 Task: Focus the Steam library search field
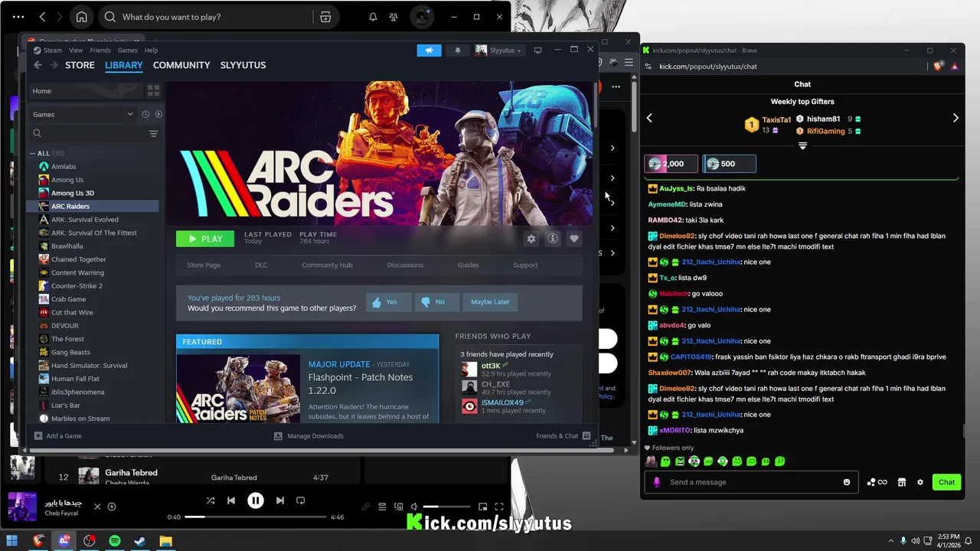[87, 134]
